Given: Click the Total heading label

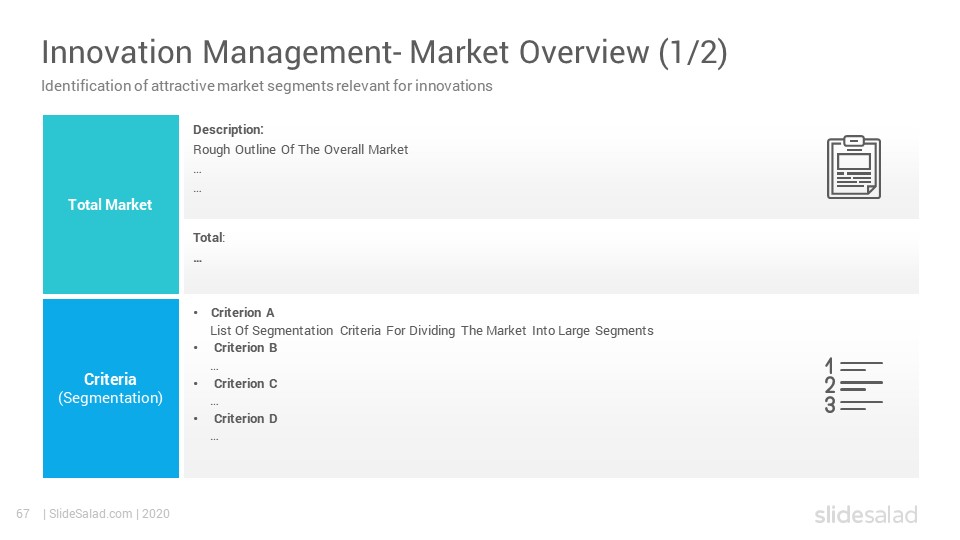Looking at the screenshot, I should (209, 238).
